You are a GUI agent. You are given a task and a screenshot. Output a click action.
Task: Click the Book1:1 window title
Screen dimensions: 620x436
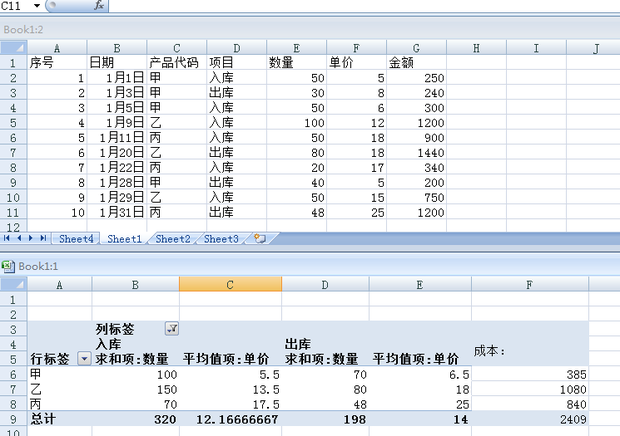tap(38, 266)
